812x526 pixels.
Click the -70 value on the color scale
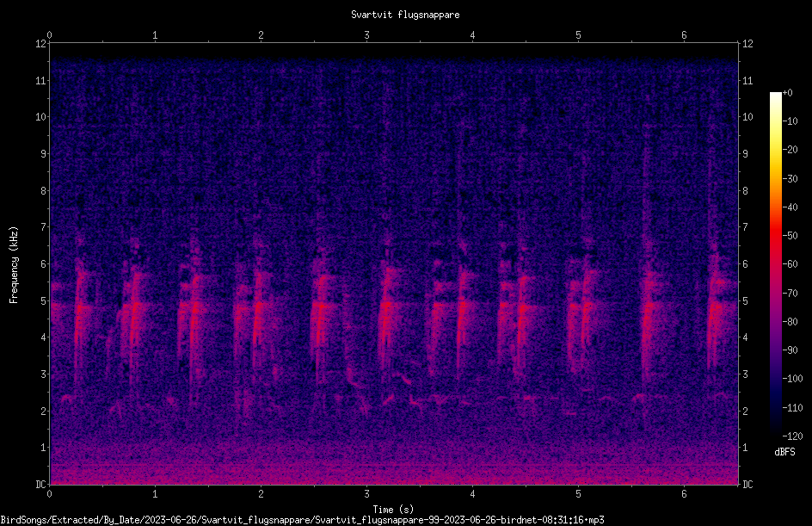pyautogui.click(x=790, y=294)
